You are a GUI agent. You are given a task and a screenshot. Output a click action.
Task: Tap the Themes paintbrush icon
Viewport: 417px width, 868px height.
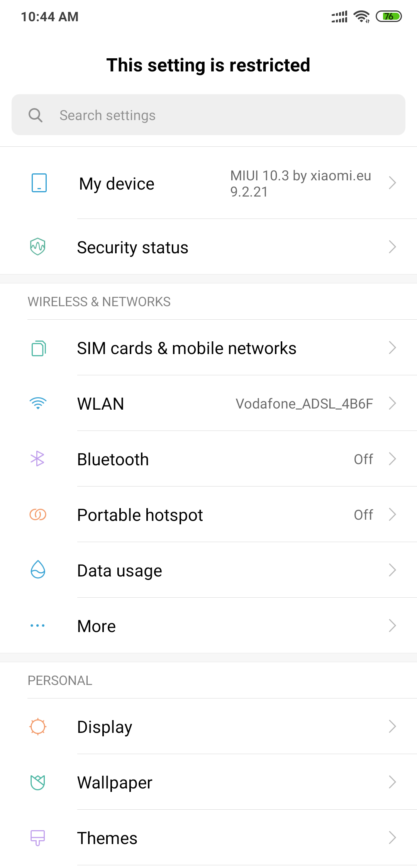(x=38, y=838)
